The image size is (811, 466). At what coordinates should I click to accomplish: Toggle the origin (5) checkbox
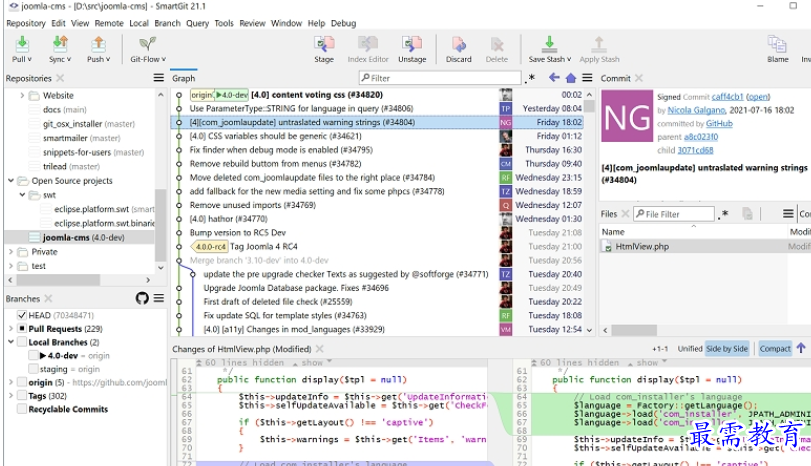[22, 382]
